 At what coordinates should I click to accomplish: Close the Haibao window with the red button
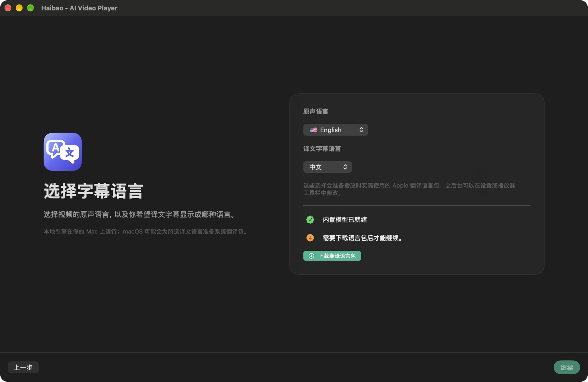(8, 8)
